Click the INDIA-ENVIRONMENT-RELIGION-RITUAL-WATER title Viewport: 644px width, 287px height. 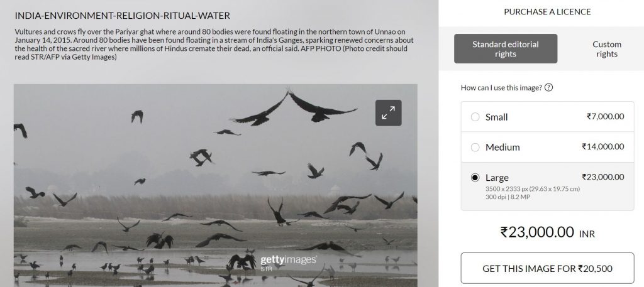122,14
